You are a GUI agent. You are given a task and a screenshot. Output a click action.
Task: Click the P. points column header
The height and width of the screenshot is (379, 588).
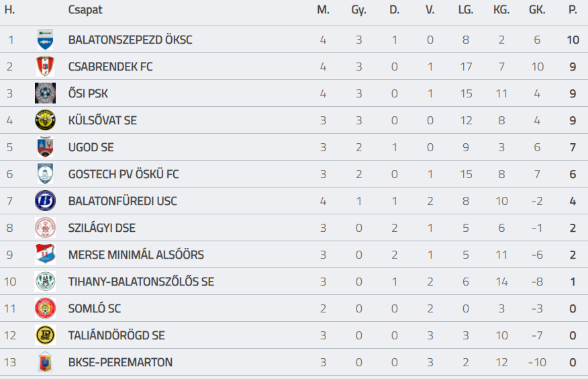(x=573, y=10)
